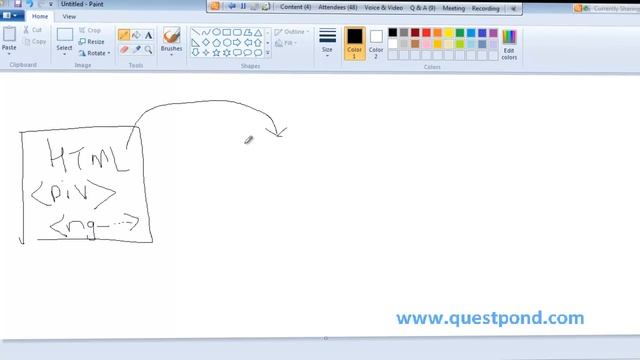The image size is (640, 360).
Task: Select the Text tool
Action: point(148,35)
